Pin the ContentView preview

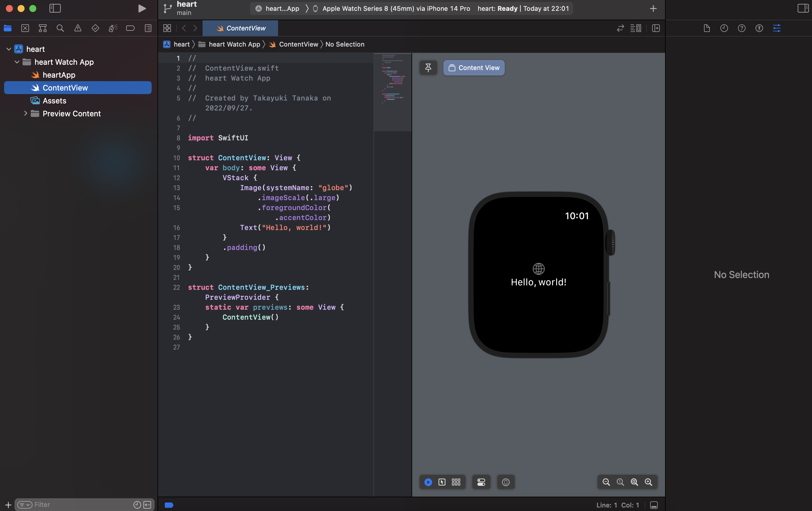[428, 67]
